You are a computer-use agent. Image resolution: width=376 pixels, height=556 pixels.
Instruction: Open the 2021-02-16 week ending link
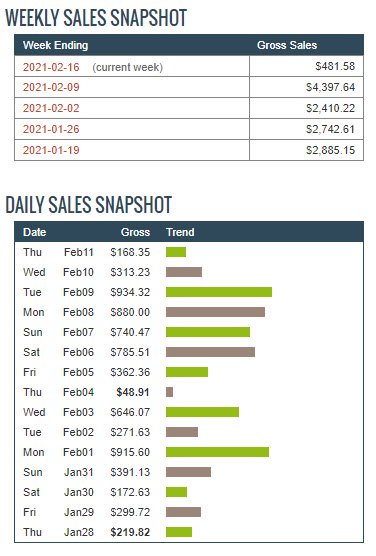point(51,67)
